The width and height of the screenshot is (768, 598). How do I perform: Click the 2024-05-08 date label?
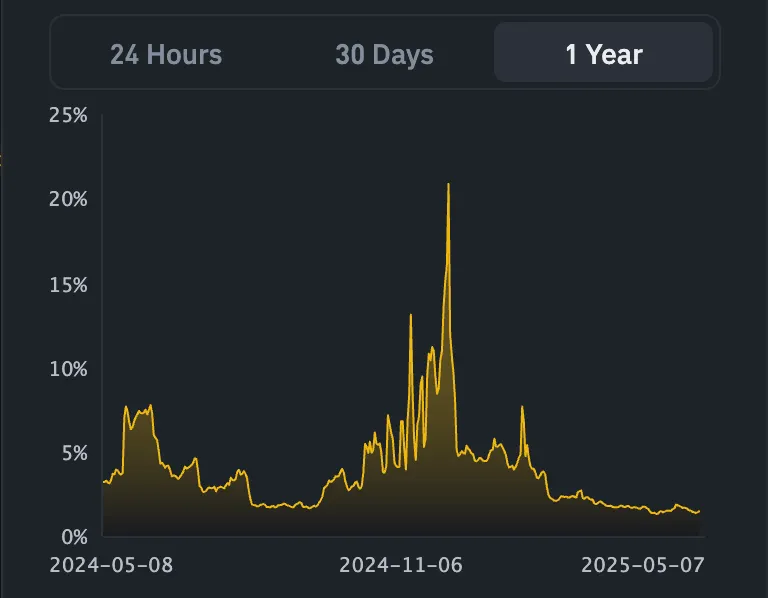coord(111,565)
